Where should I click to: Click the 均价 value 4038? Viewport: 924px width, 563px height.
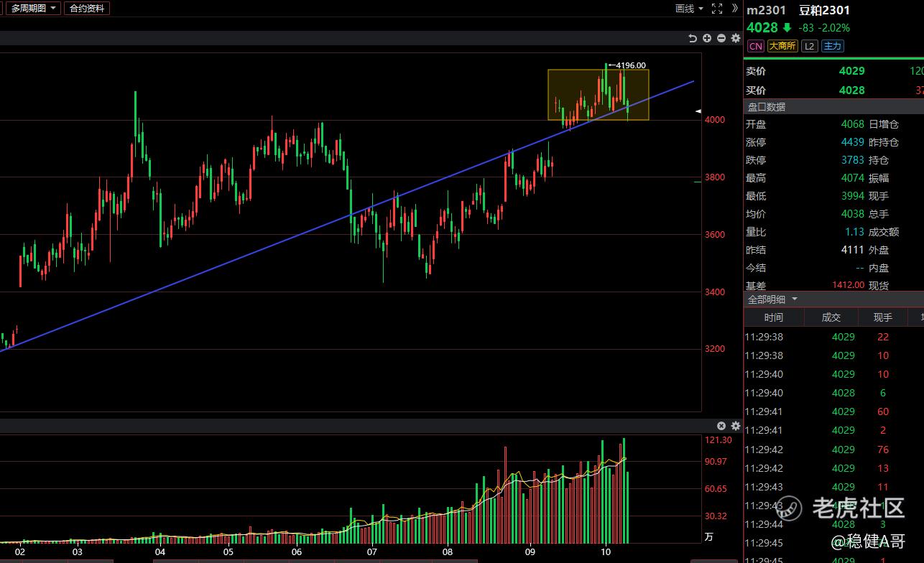coord(853,214)
